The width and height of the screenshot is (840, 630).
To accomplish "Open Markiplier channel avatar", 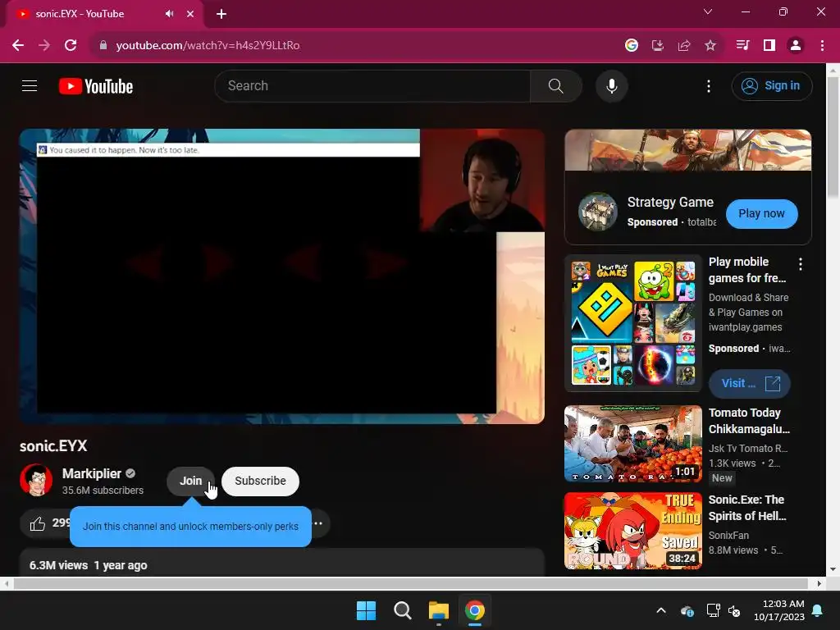I will click(x=36, y=480).
